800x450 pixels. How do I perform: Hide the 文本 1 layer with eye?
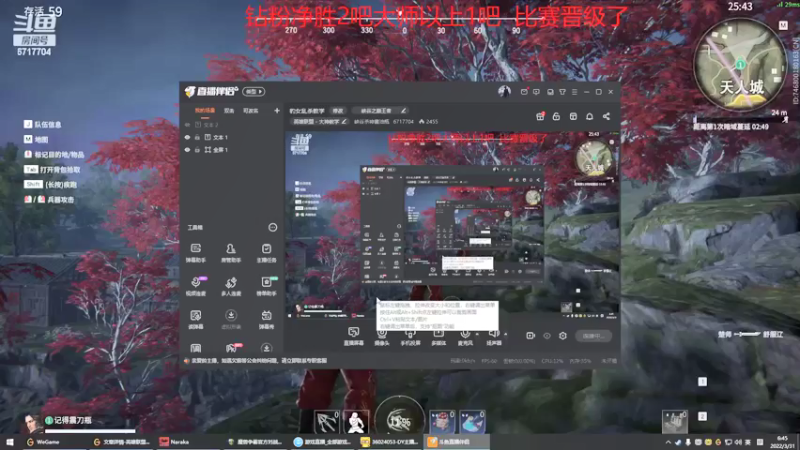[x=187, y=137]
